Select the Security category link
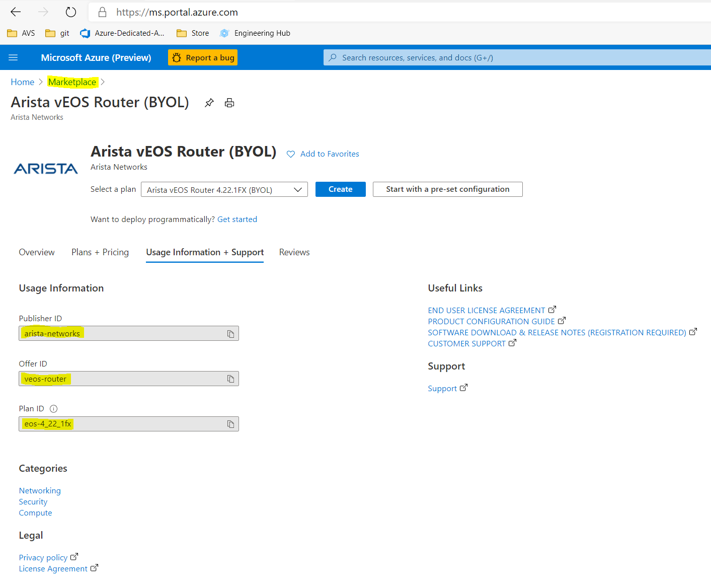Screen dimensions: 711x588 point(33,502)
